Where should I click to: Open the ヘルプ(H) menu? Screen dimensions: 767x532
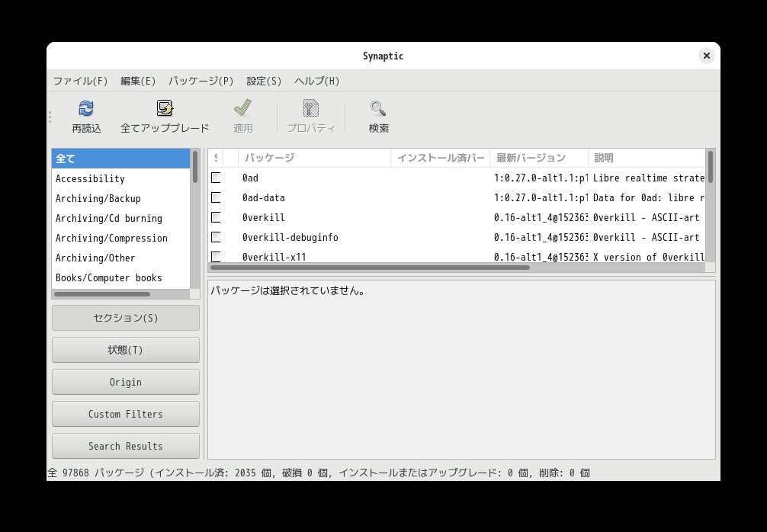coord(317,81)
